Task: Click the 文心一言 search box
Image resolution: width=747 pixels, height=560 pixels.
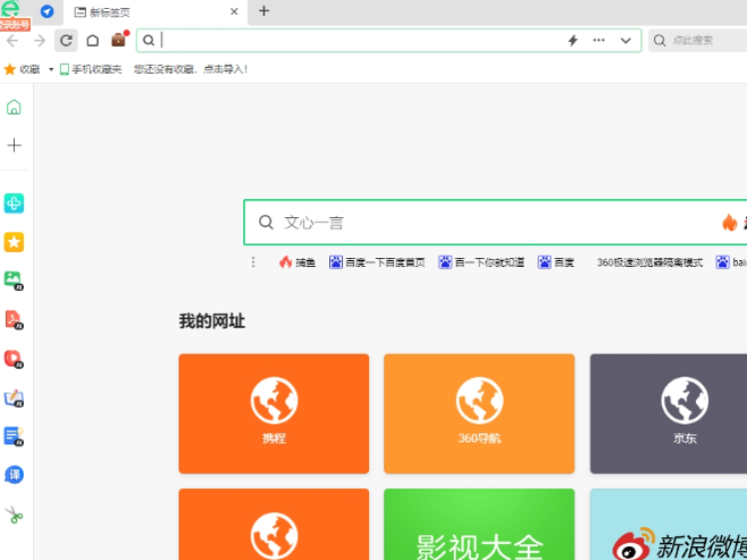Action: pos(496,222)
